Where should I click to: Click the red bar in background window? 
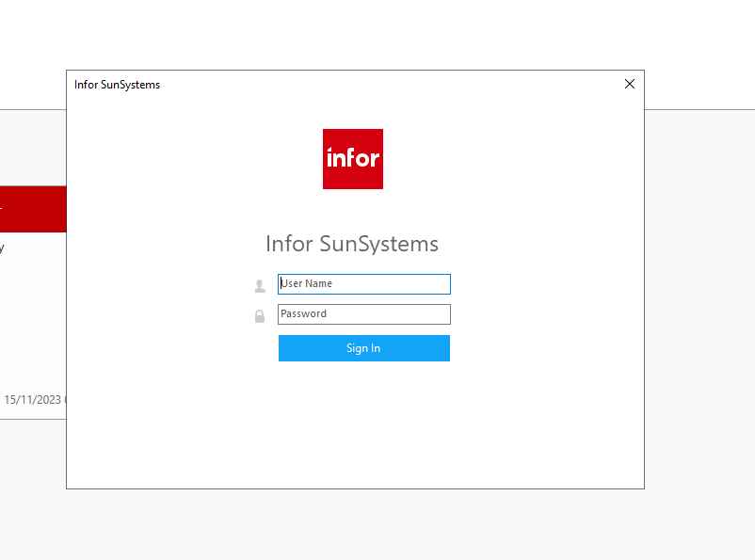pyautogui.click(x=33, y=210)
